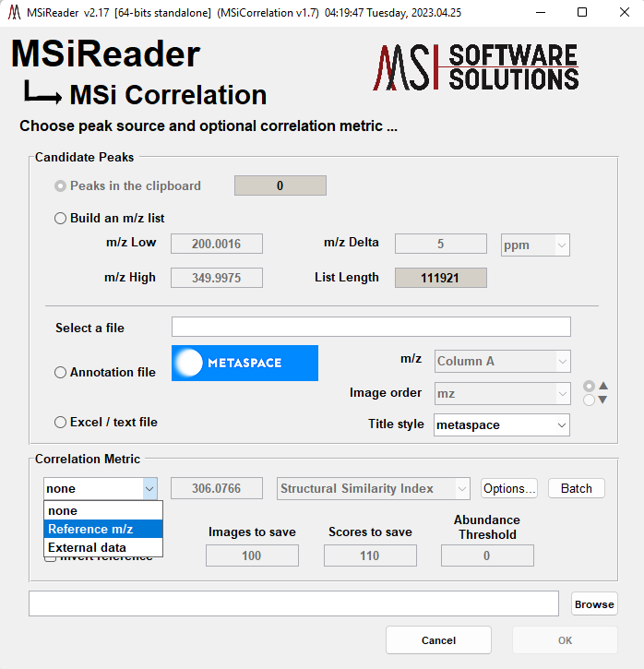Open correlation Options
The image size is (644, 669).
[x=509, y=488]
